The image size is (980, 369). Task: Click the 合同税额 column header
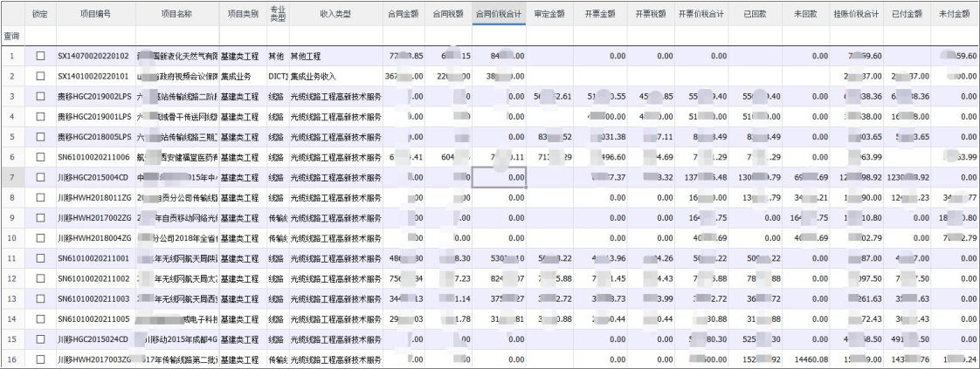coord(448,14)
